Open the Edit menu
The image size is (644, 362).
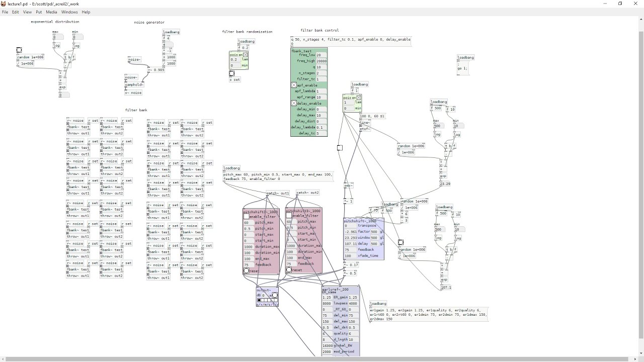(x=16, y=12)
